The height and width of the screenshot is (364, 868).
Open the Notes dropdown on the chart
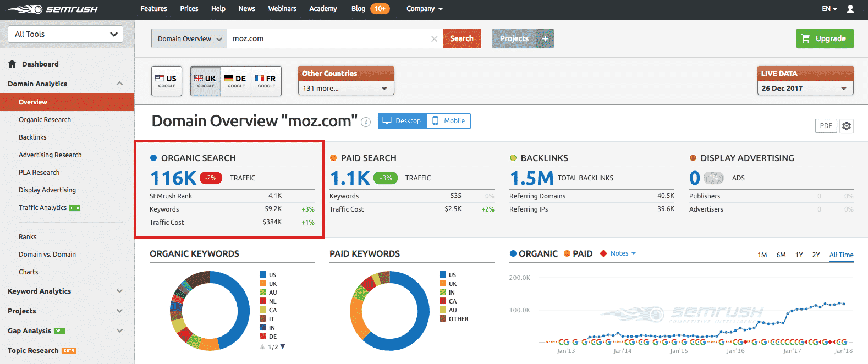(x=618, y=253)
